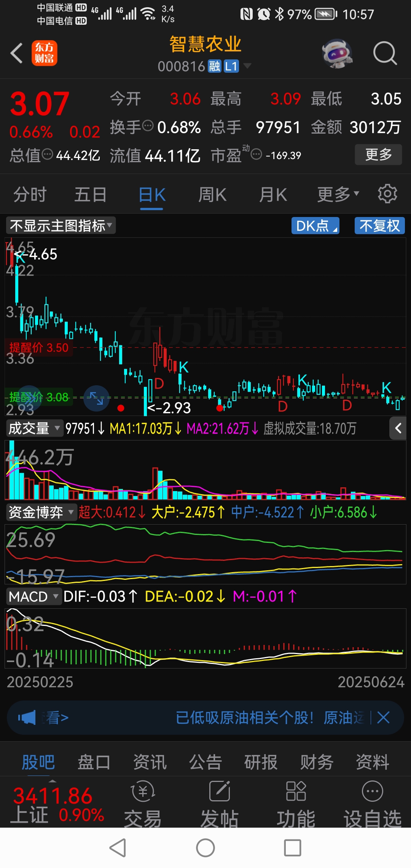Tap the L1 level badge

pyautogui.click(x=231, y=66)
